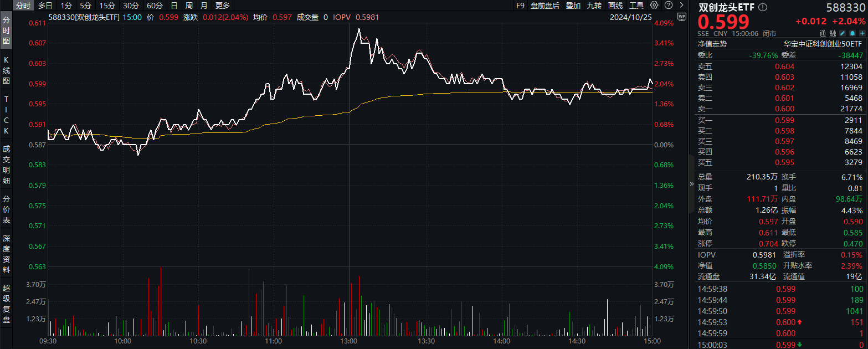Screen dimensions: 868x349
Task: Open chart settings gear icon
Action: coord(654,6)
